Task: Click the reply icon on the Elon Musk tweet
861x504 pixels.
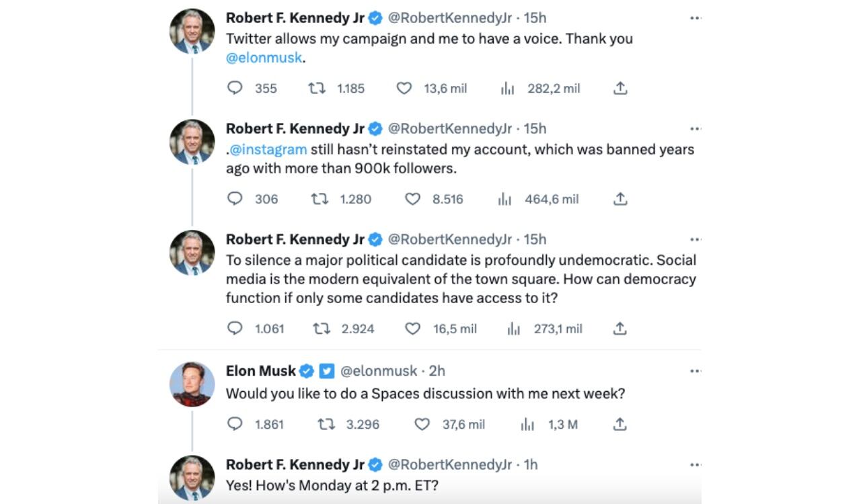Action: click(235, 424)
